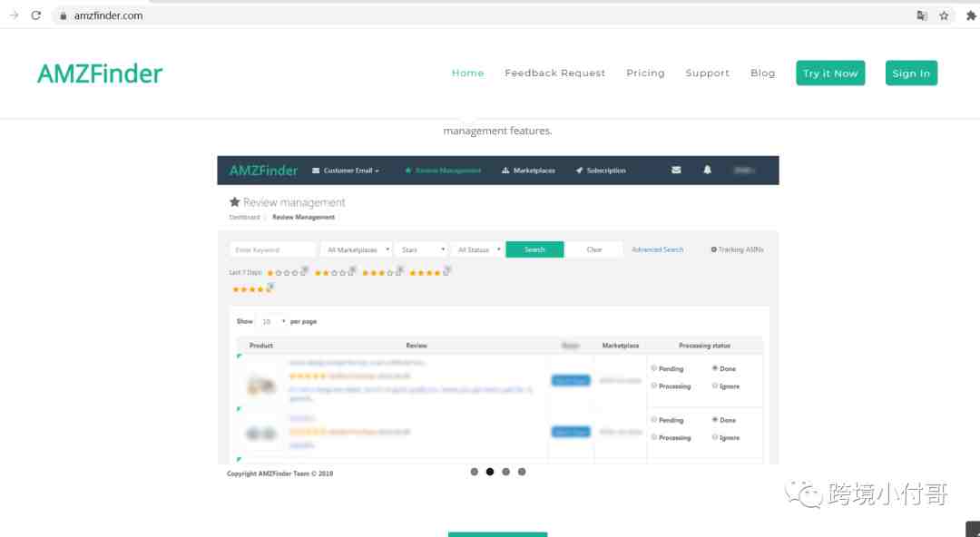
Task: Select Done for the second review
Action: (x=714, y=419)
